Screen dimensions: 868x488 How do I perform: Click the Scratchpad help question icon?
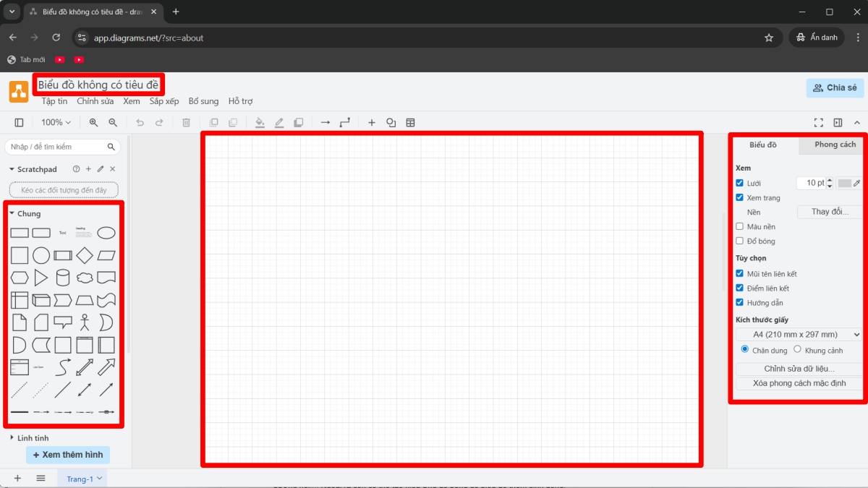(76, 169)
